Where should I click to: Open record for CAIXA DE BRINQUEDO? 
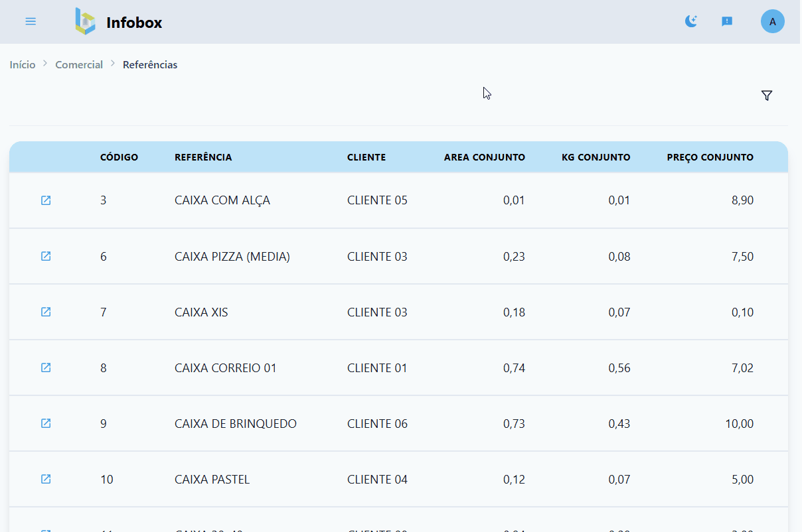click(46, 423)
